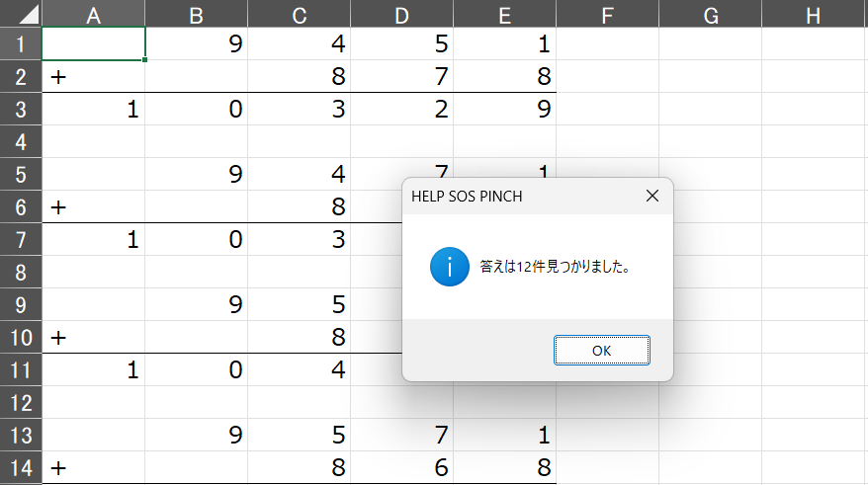Image resolution: width=868 pixels, height=485 pixels.
Task: Click the selected cell A1
Action: (94, 43)
